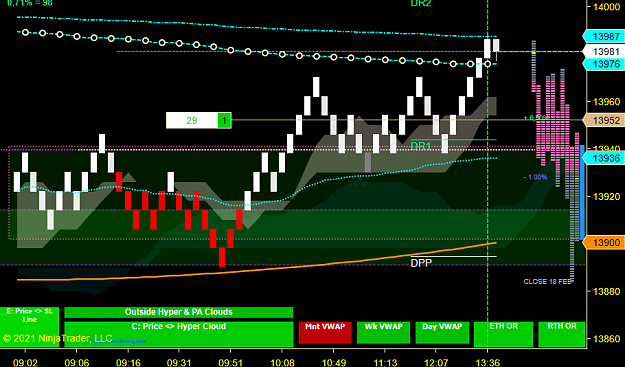Click the 13987 cyan price marker
Screen dimensions: 625x367
603,37
